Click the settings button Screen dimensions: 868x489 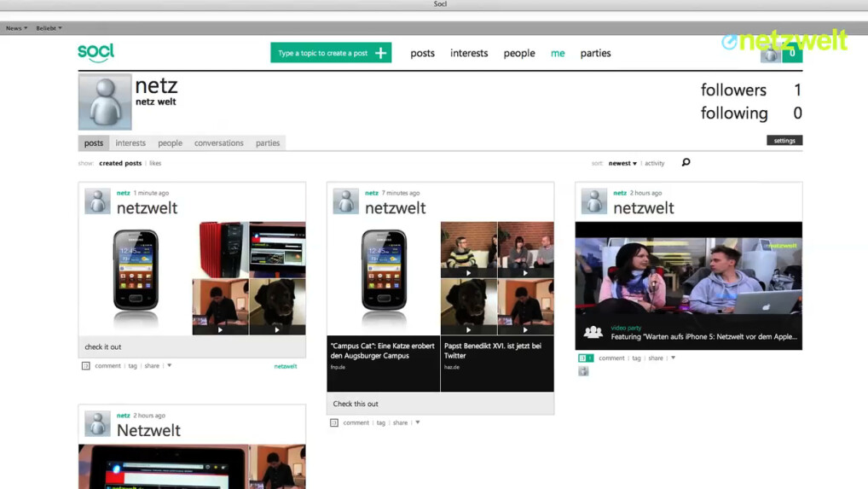pyautogui.click(x=784, y=141)
